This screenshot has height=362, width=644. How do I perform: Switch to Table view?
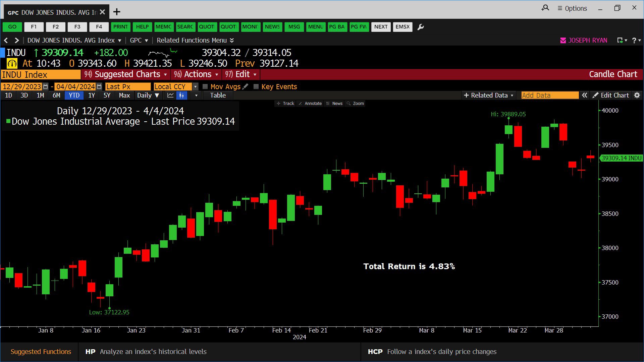[218, 95]
